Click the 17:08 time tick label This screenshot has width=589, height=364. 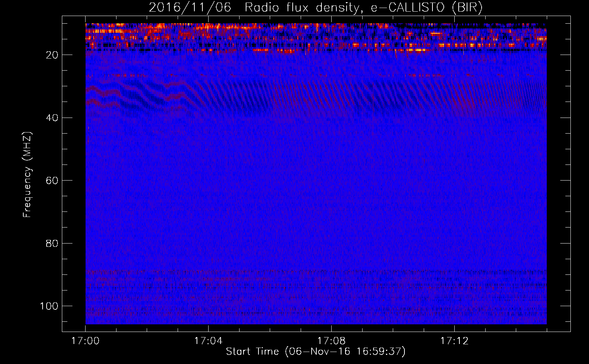[331, 341]
